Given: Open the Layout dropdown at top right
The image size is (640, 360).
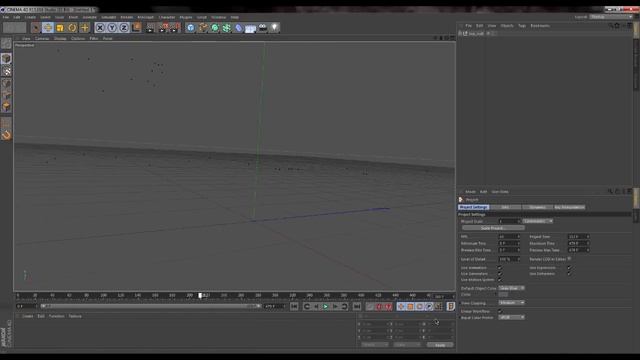Looking at the screenshot, I should [611, 17].
